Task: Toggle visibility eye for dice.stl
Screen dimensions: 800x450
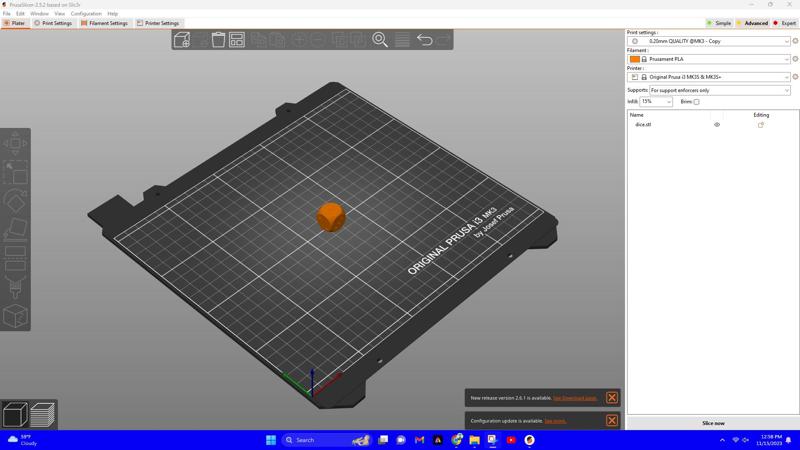Action: click(717, 124)
